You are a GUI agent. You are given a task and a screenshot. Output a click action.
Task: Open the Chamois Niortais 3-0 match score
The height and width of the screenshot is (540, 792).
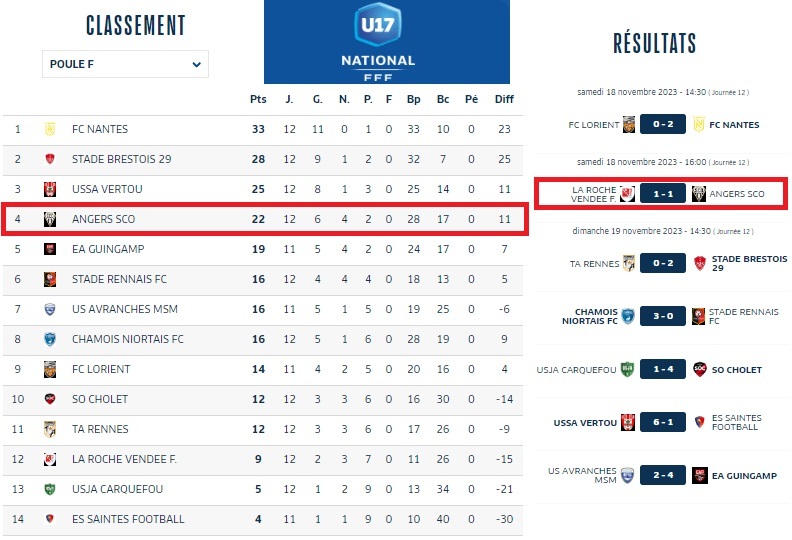click(x=662, y=317)
